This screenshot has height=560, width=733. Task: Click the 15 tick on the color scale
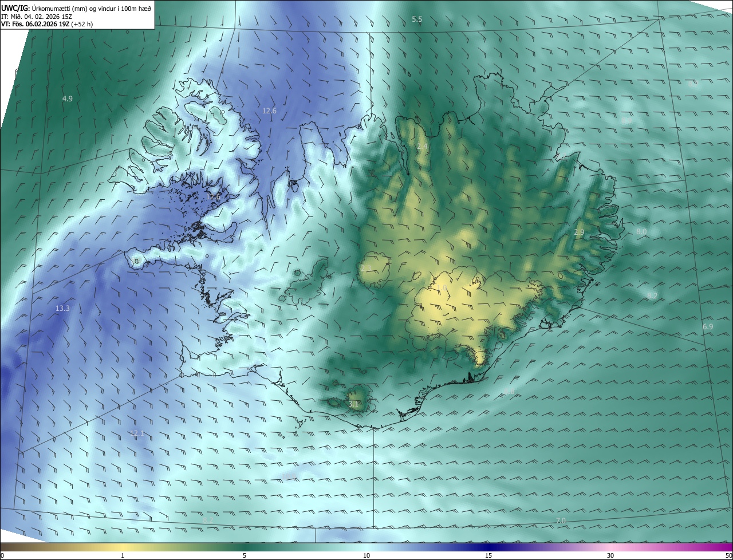click(x=488, y=555)
